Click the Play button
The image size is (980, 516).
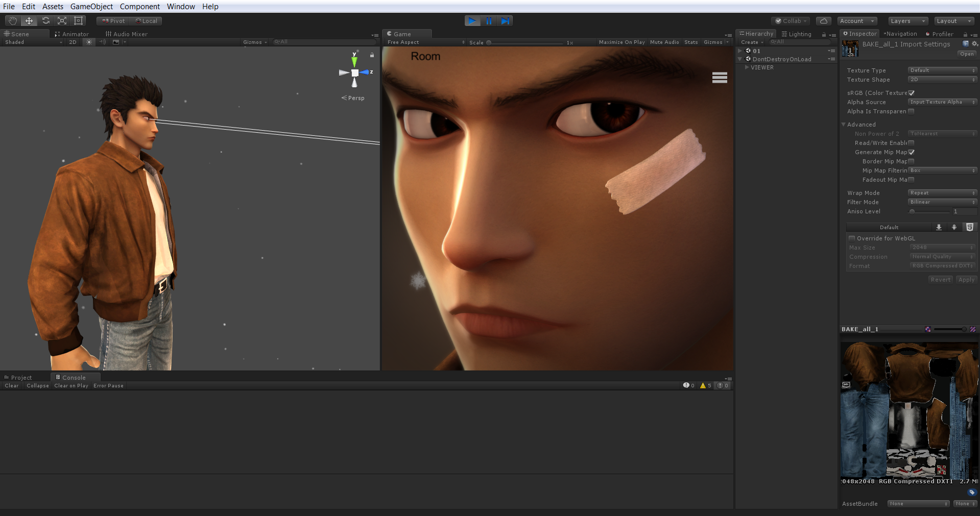472,21
